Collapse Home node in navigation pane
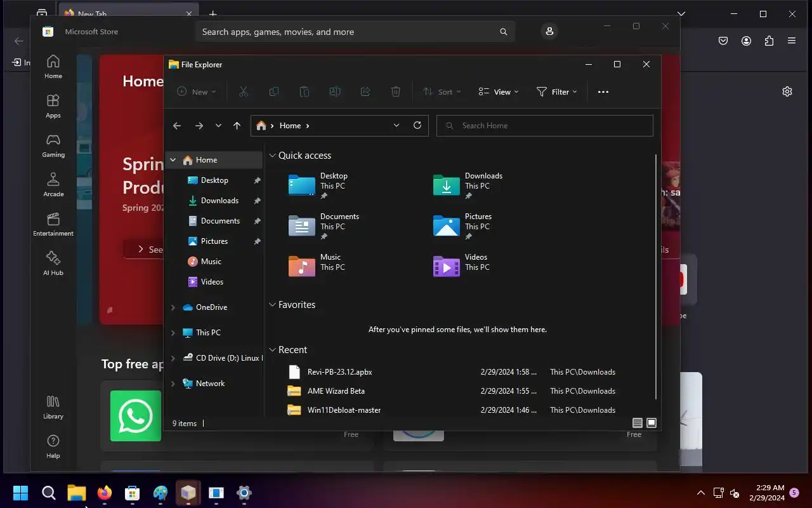 click(x=173, y=160)
